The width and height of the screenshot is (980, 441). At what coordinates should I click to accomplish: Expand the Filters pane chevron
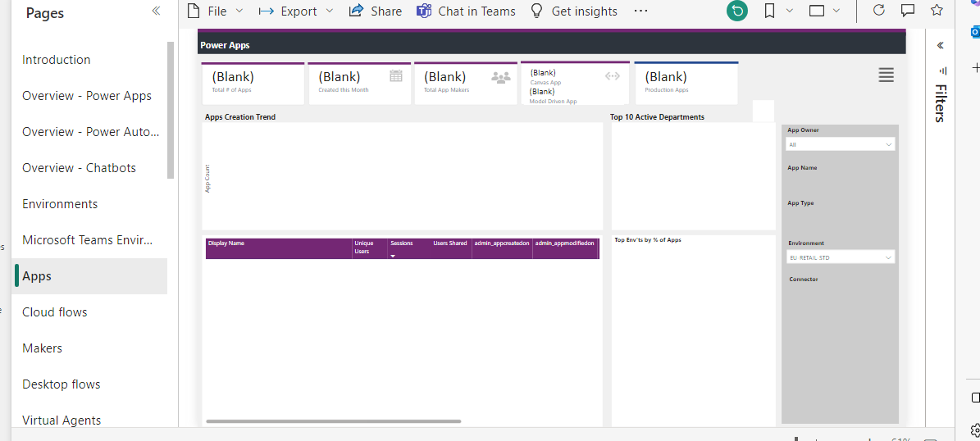[x=940, y=46]
